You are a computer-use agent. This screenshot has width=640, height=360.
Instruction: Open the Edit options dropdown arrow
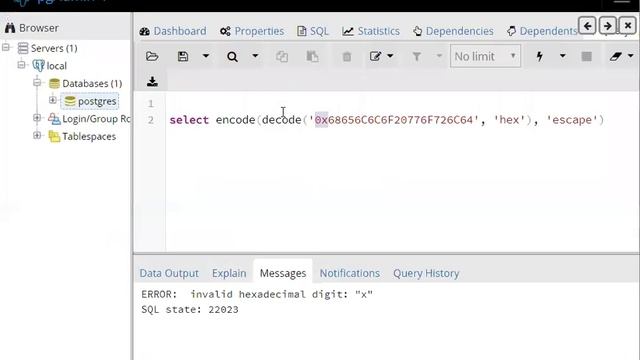click(x=390, y=56)
